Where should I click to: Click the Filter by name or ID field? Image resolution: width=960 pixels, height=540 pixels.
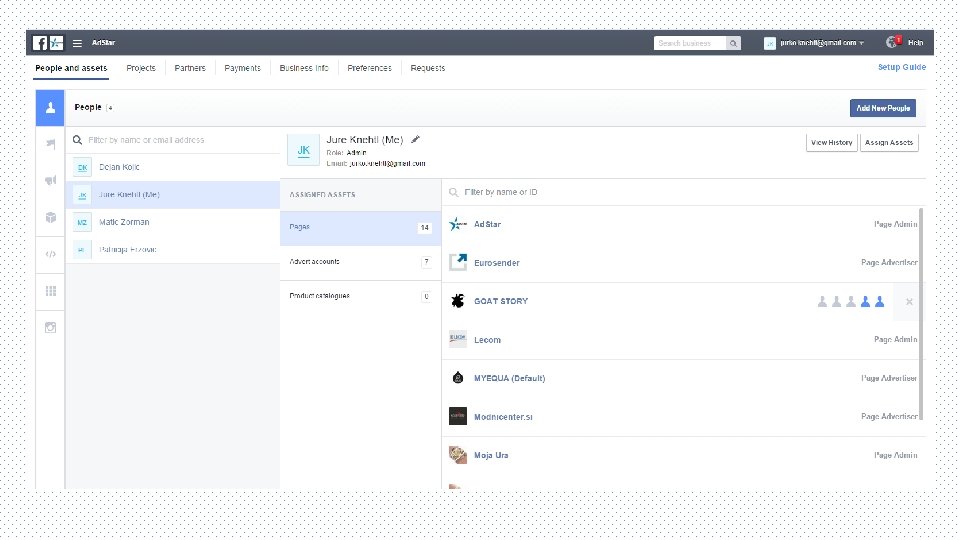click(x=683, y=192)
